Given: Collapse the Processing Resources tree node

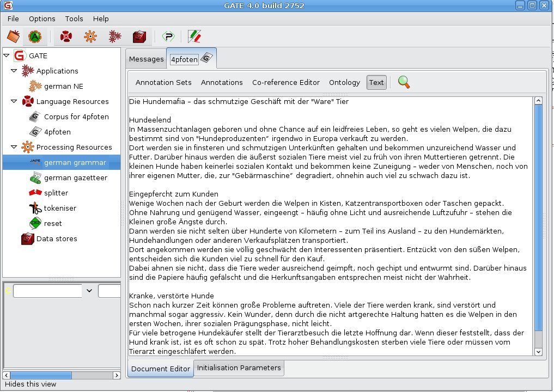Looking at the screenshot, I should point(14,147).
